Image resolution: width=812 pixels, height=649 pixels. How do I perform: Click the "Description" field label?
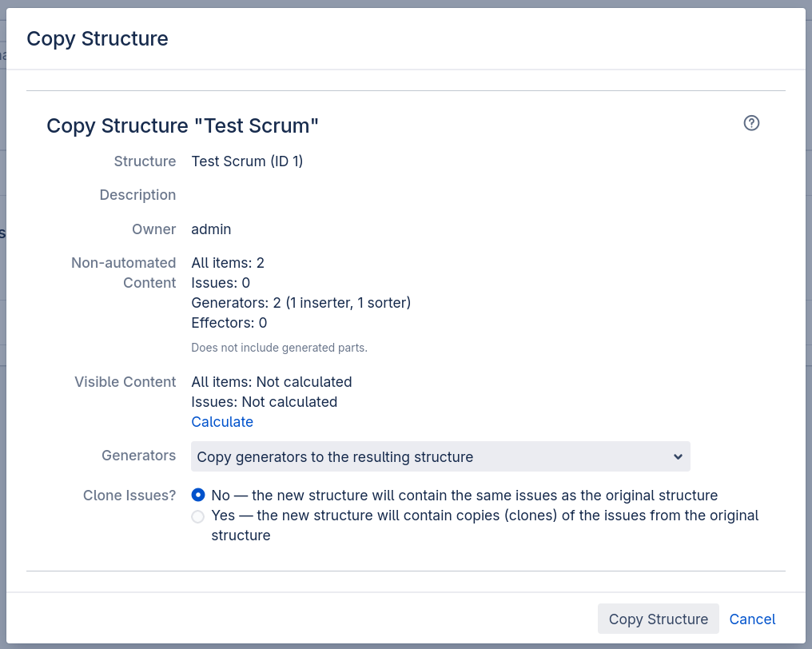(x=137, y=195)
